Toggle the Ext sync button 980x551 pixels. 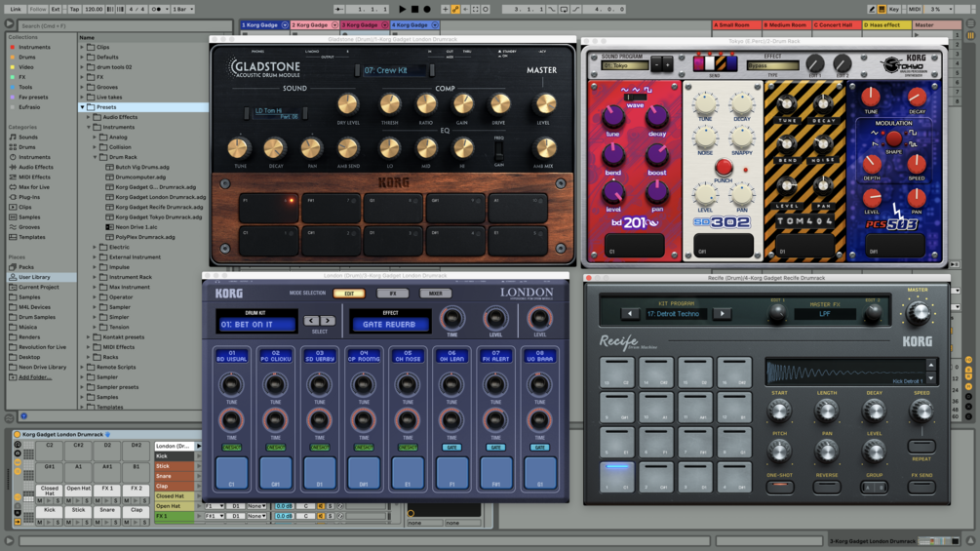pyautogui.click(x=56, y=9)
